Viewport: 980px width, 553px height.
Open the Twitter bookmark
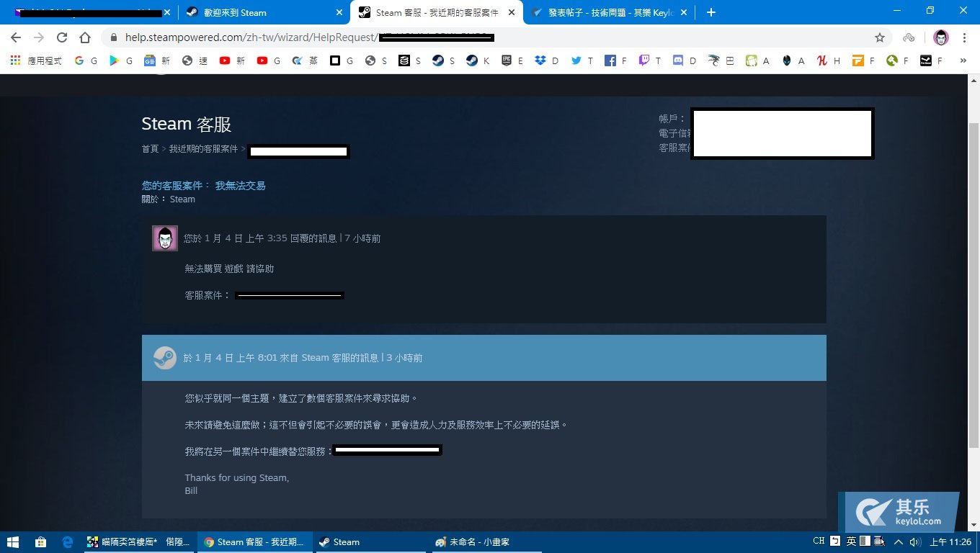(x=582, y=61)
